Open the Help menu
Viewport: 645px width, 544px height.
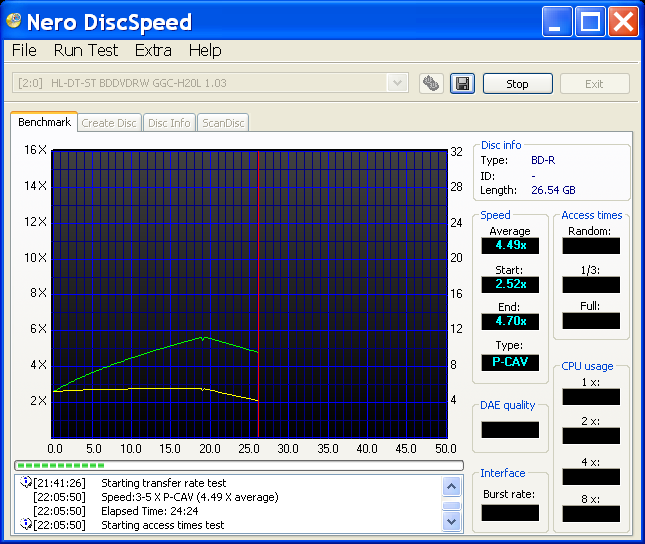pos(205,50)
